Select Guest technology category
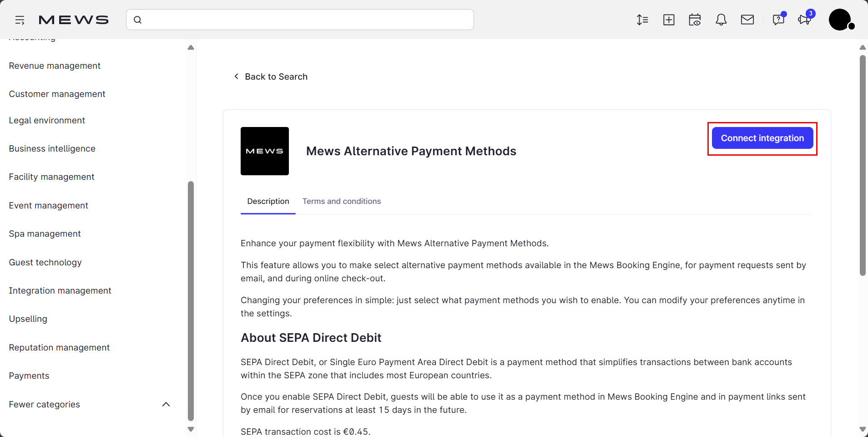The width and height of the screenshot is (868, 437). [45, 263]
